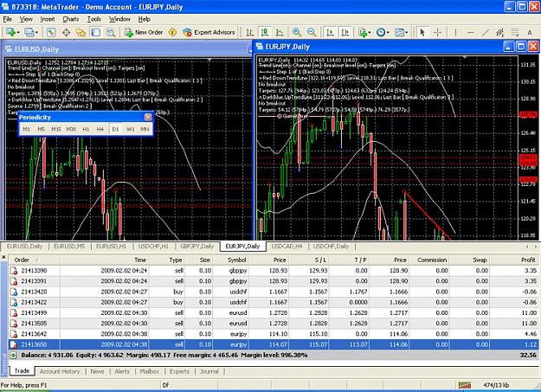Switch to the USDCAD,H4 chart tab

pos(287,247)
